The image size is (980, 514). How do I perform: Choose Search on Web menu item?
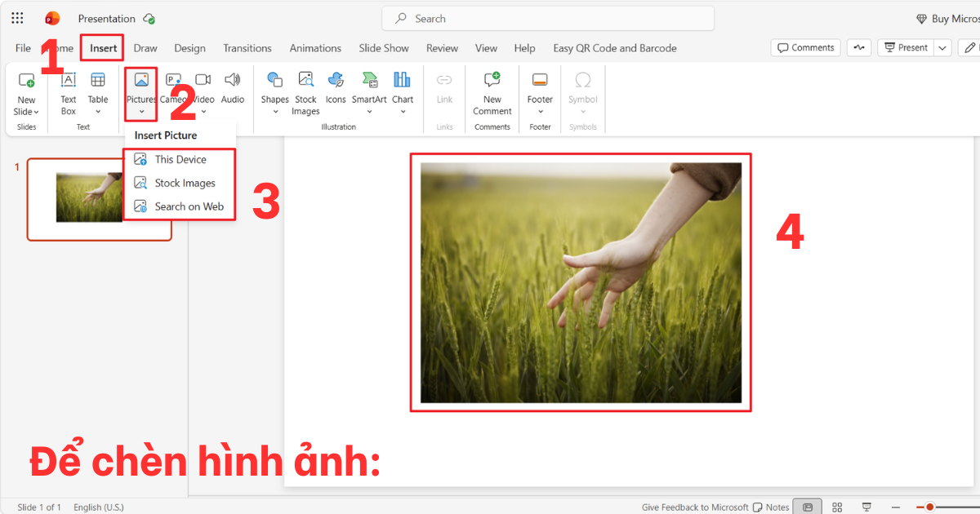coord(180,206)
